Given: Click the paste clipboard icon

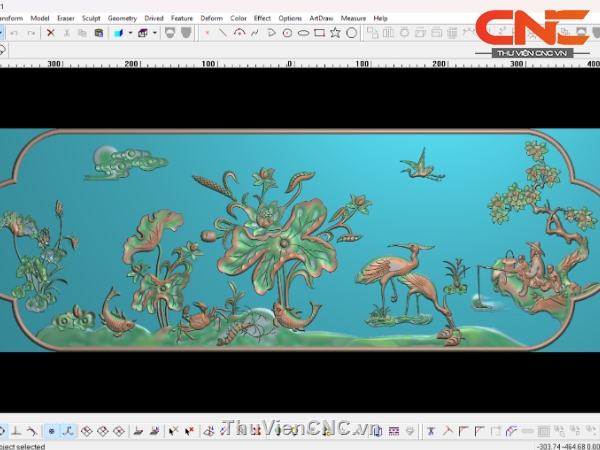Looking at the screenshot, I should [98, 33].
